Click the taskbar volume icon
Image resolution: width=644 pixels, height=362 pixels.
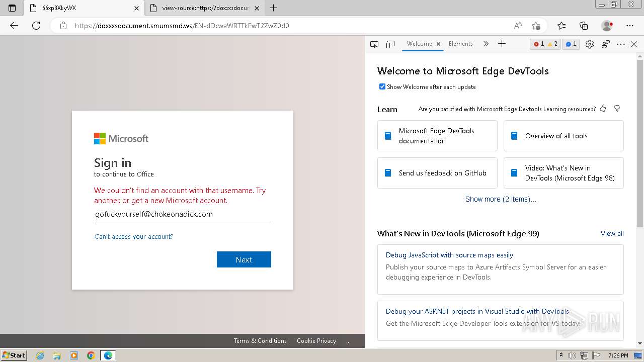pyautogui.click(x=572, y=355)
